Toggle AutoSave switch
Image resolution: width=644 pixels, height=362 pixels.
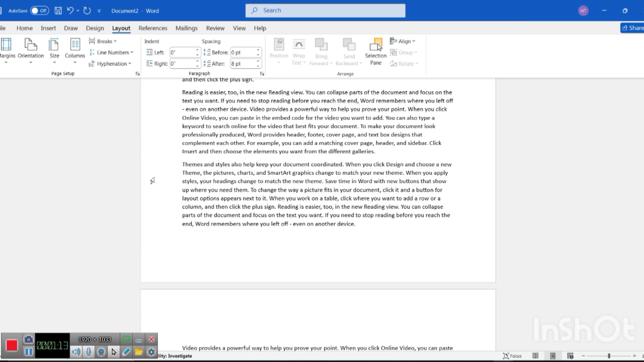(x=40, y=11)
